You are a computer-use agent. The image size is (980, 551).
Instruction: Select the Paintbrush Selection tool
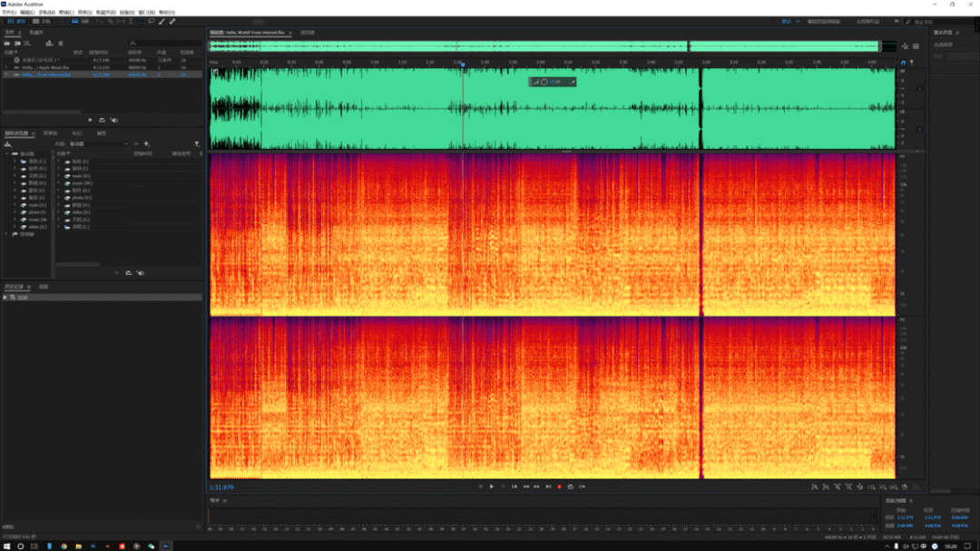pyautogui.click(x=162, y=21)
